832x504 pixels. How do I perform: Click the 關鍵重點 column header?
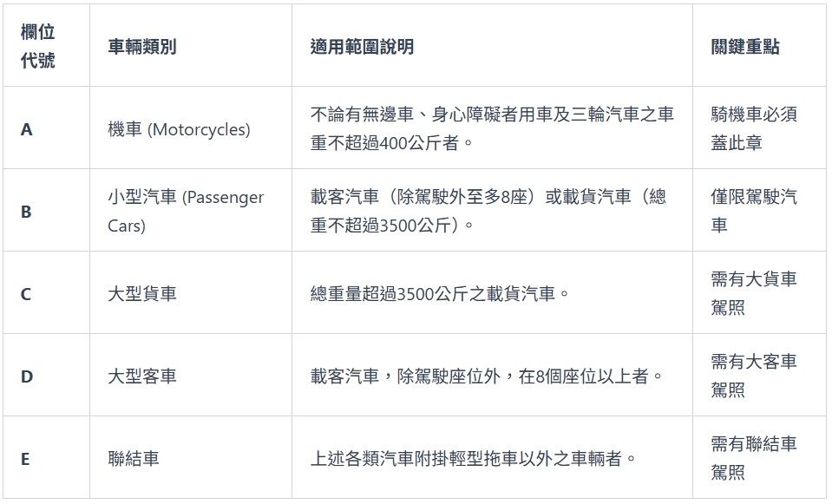point(745,47)
